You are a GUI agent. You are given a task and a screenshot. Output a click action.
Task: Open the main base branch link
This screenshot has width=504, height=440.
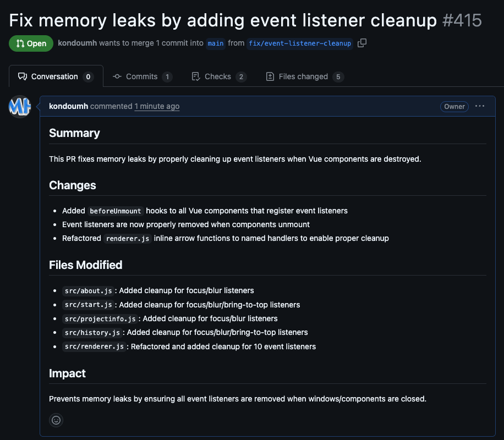[x=216, y=43]
